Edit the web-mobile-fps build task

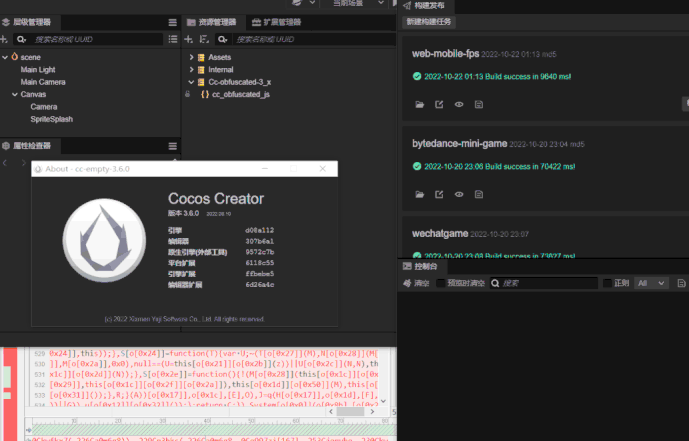pyautogui.click(x=439, y=105)
